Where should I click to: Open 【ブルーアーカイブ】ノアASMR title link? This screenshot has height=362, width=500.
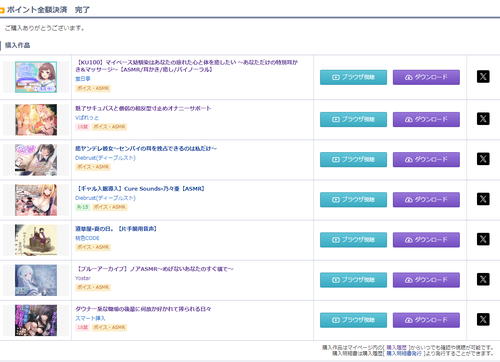154,269
